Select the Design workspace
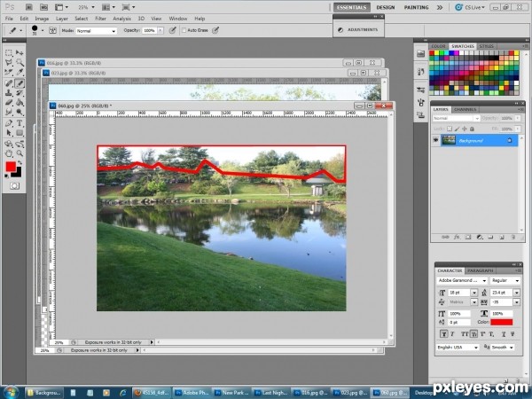This screenshot has width=532, height=399. point(385,7)
